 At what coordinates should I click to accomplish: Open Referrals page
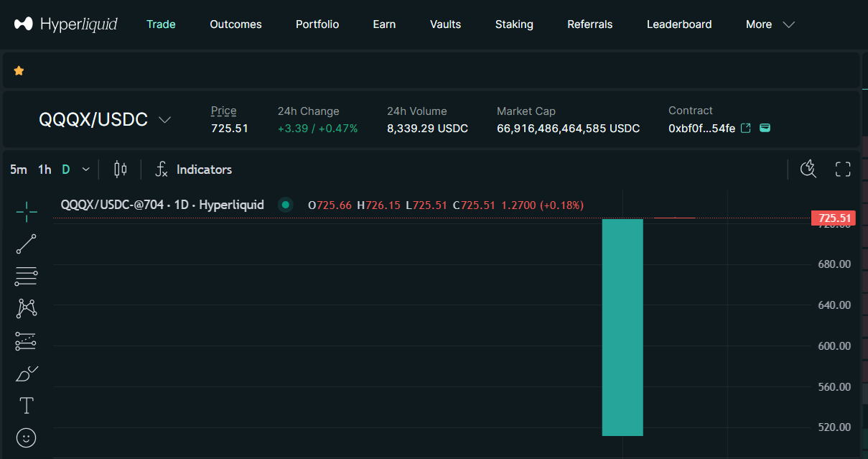click(590, 24)
